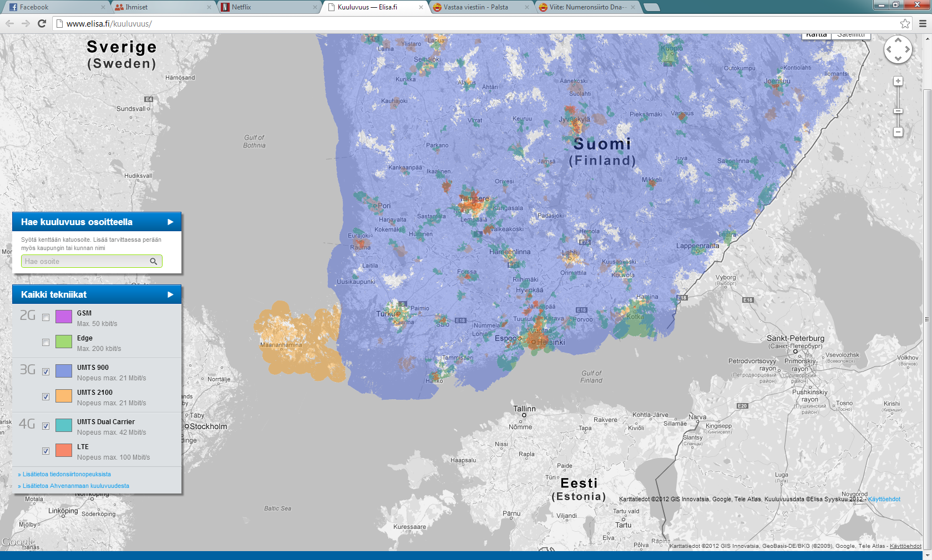Click the Edge green color swatch
This screenshot has height=560, width=932.
coord(64,342)
